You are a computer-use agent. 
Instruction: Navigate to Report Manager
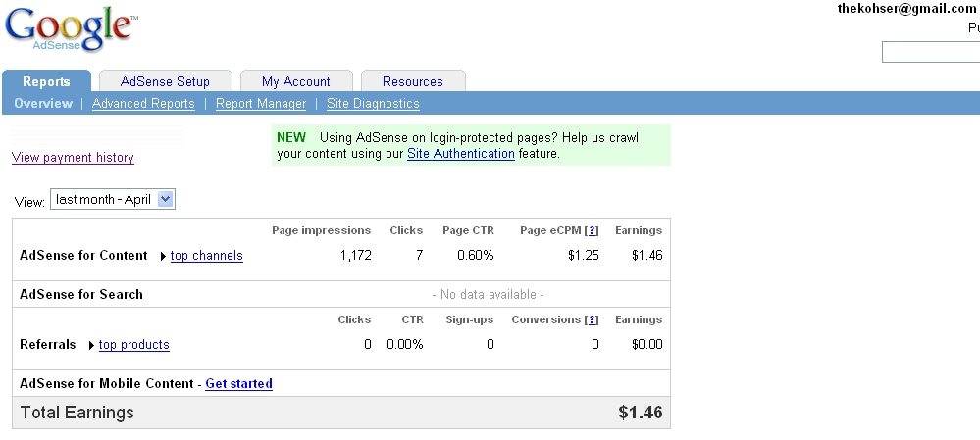pos(261,104)
